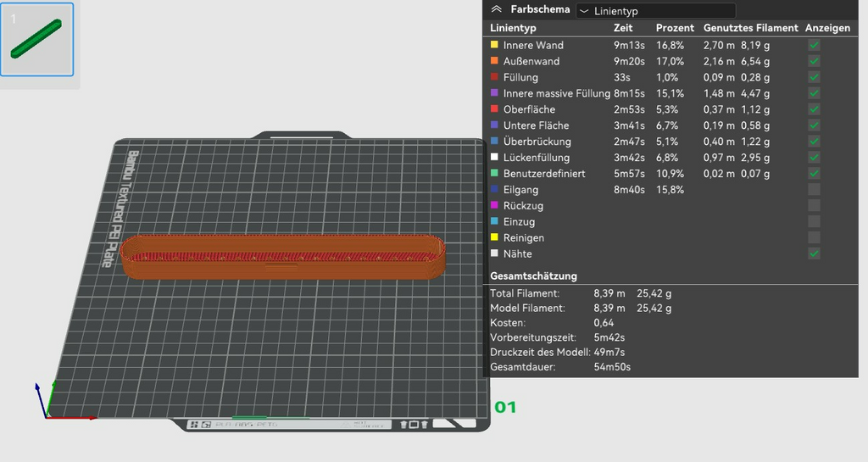Screen dimensions: 868x462
Task: Turn on Reinigen wipe display
Action: click(814, 238)
